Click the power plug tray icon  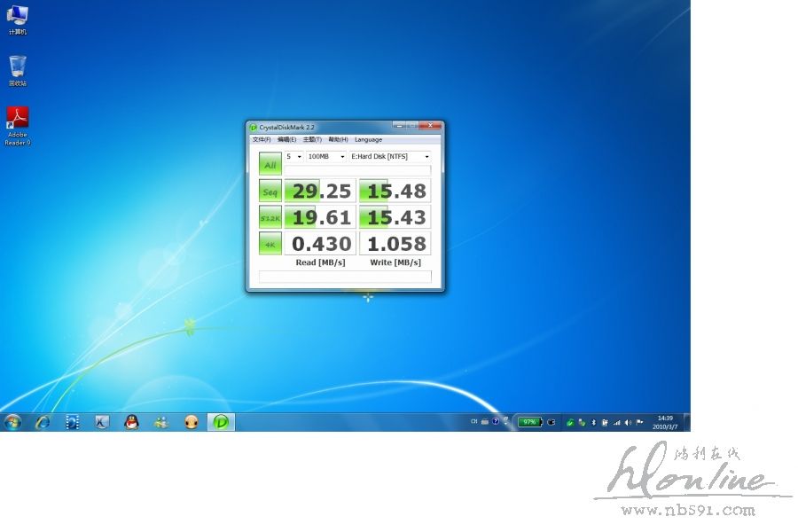click(552, 422)
